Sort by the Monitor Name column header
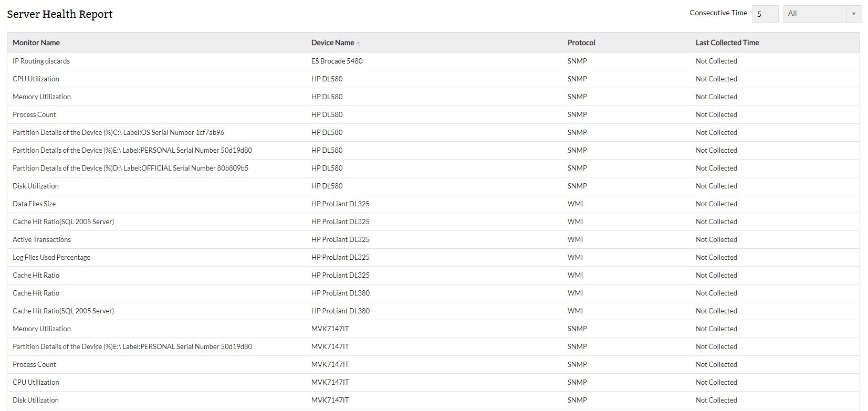Image resolution: width=868 pixels, height=411 pixels. (x=36, y=43)
